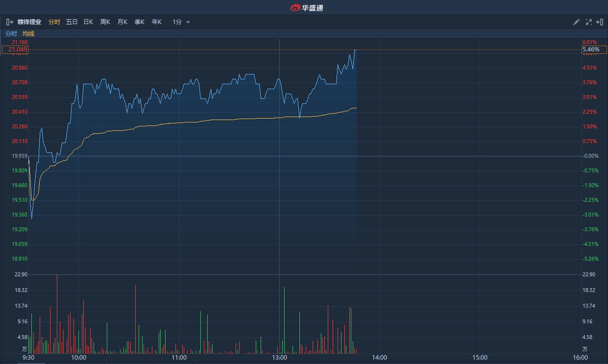This screenshot has height=364, width=608.
Task: Toggle fullscreen chart mode icon
Action: 588,22
